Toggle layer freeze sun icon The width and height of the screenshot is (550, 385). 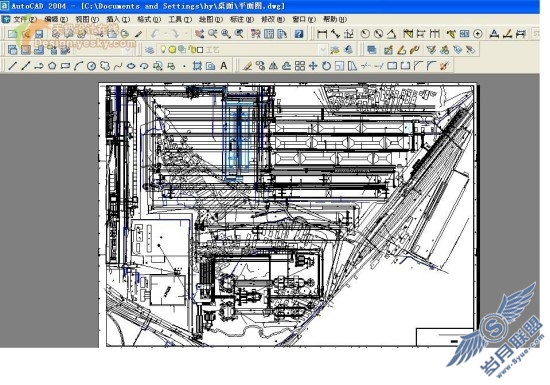[x=172, y=50]
